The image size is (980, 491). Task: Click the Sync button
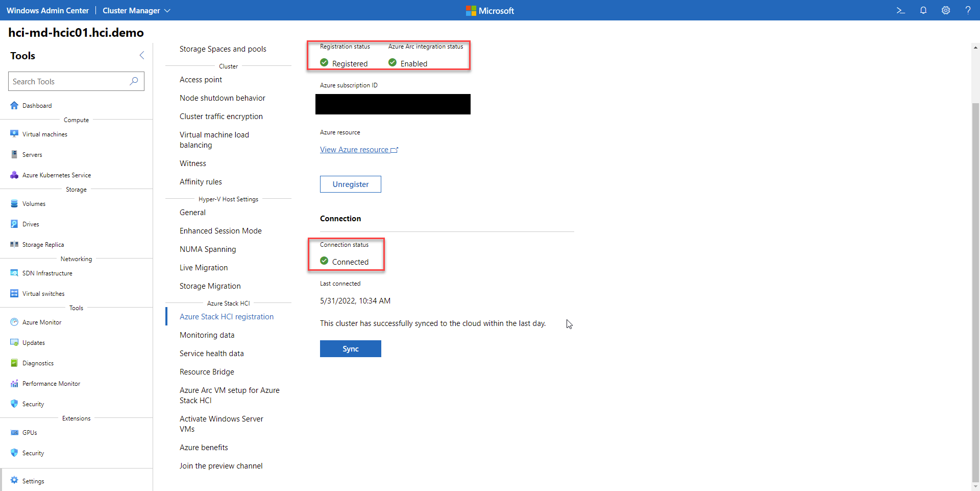351,349
